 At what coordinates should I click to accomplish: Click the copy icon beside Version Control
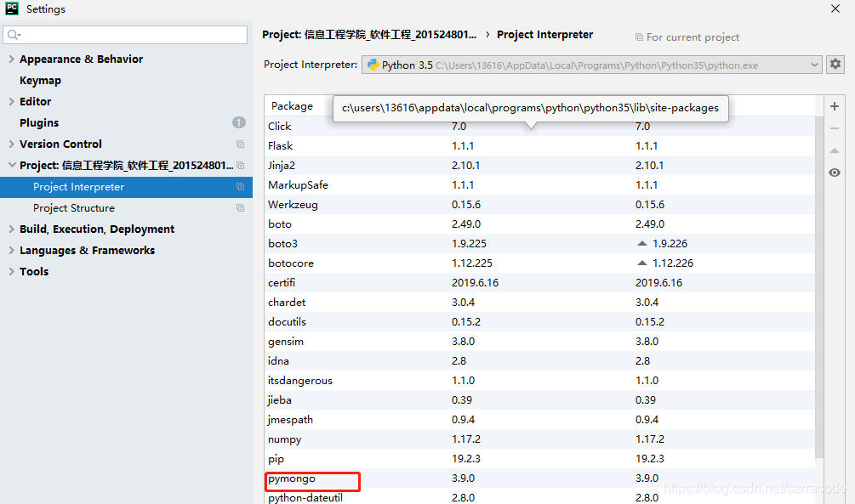tap(240, 144)
